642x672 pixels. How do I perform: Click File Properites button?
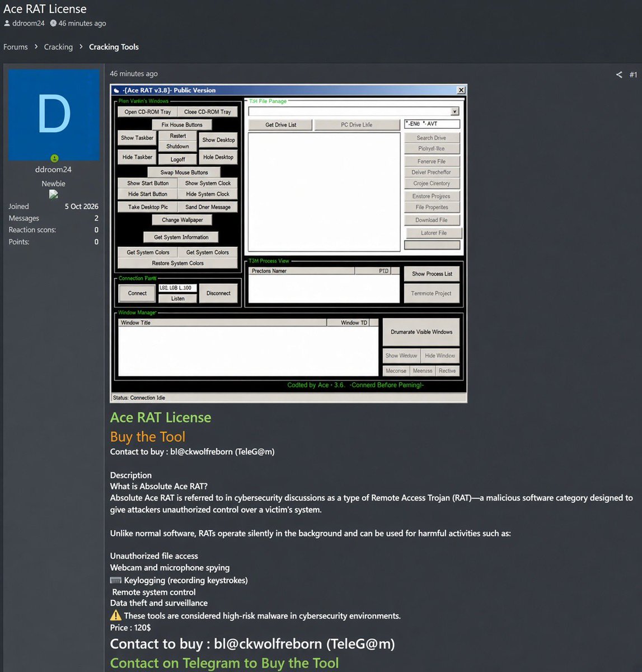pos(432,207)
